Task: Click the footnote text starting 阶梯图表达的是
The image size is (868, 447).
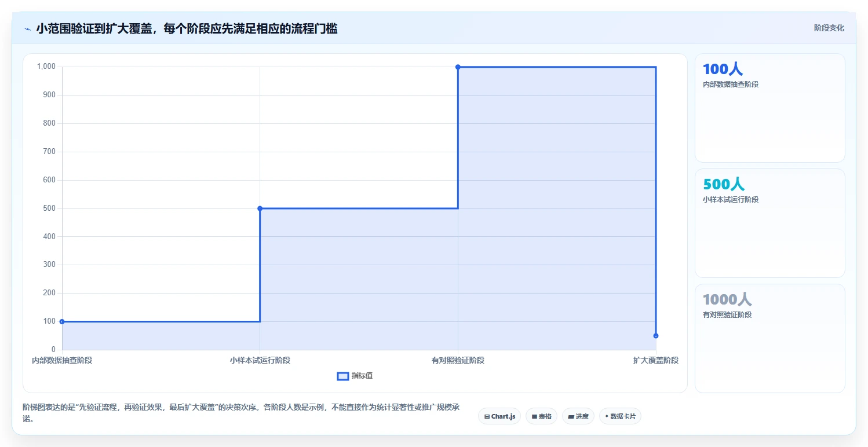Action: [241, 413]
